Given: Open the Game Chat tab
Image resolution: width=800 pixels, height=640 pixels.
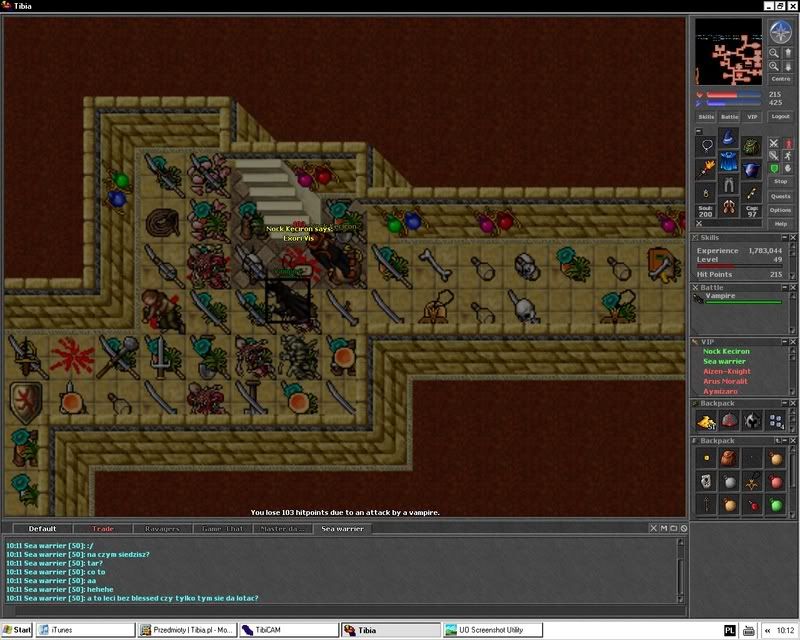Looking at the screenshot, I should pos(222,529).
